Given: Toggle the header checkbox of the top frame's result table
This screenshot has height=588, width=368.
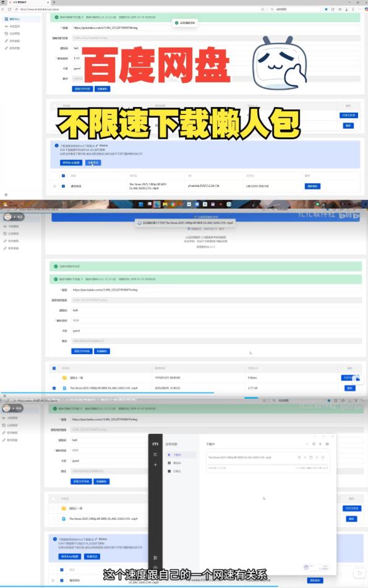Looking at the screenshot, I should pos(63,176).
